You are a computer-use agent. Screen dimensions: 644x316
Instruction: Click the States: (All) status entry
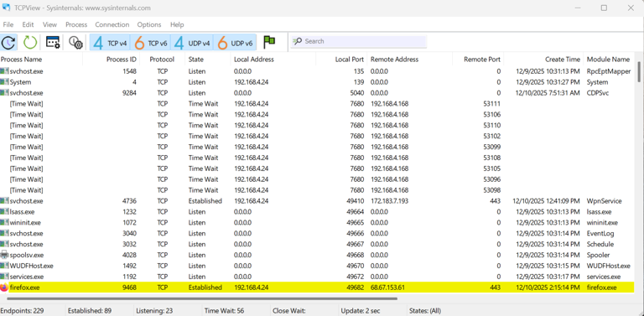click(x=425, y=311)
